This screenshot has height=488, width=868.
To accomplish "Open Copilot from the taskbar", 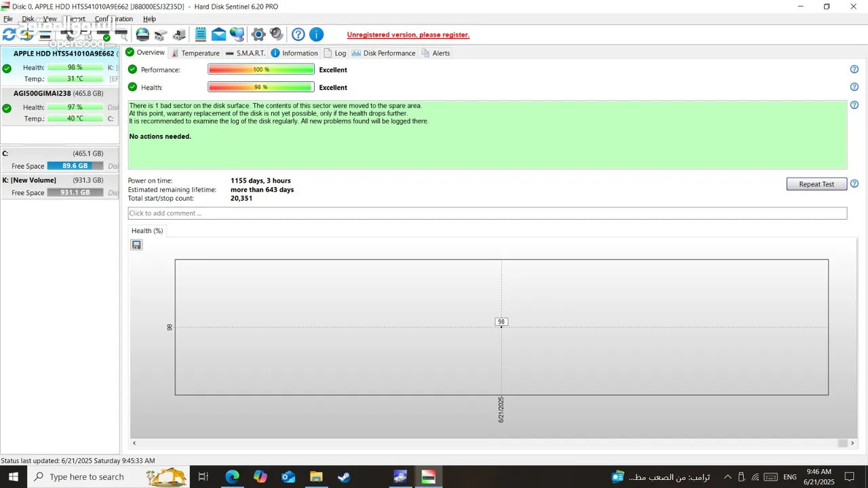I will click(260, 476).
